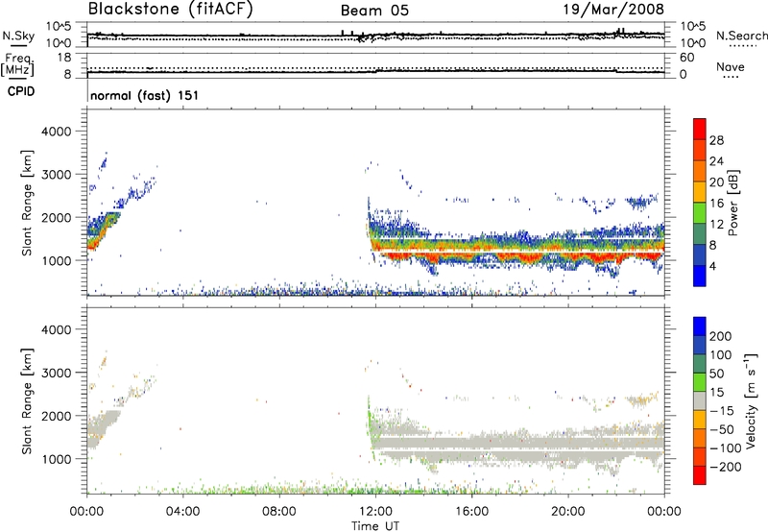Click the "60" Nave axis value
768x532 pixels.
tap(686, 58)
